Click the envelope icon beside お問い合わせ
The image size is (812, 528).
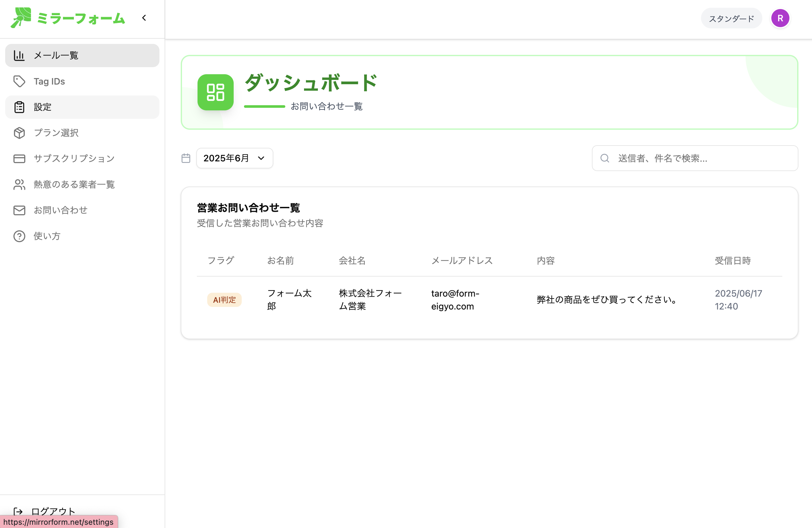click(x=19, y=210)
